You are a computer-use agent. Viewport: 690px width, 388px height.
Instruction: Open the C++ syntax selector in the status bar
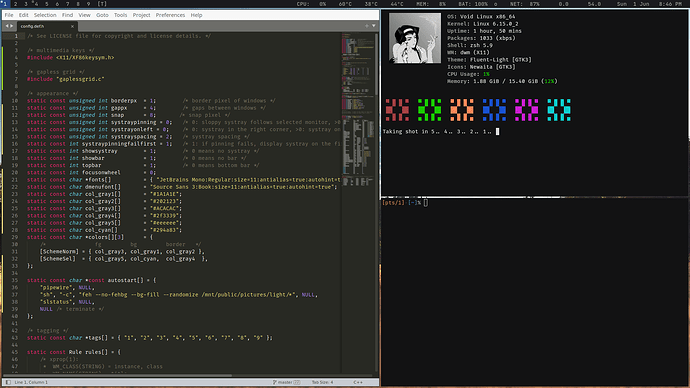coord(358,382)
